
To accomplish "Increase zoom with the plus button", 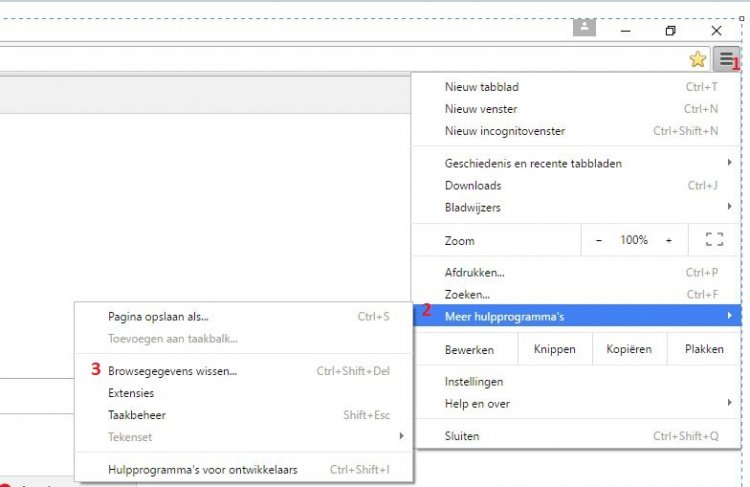I will point(668,240).
